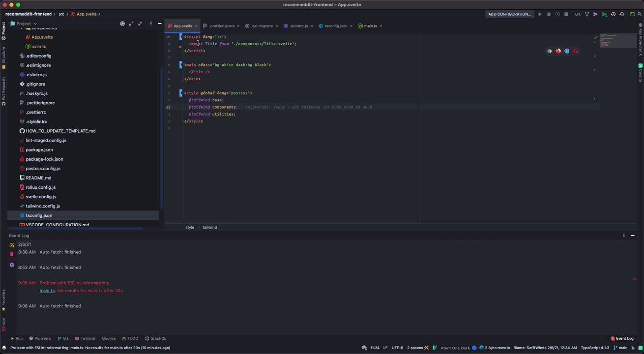Open Event Log settings gear
Image resolution: width=644 pixels, height=354 pixels.
click(12, 265)
